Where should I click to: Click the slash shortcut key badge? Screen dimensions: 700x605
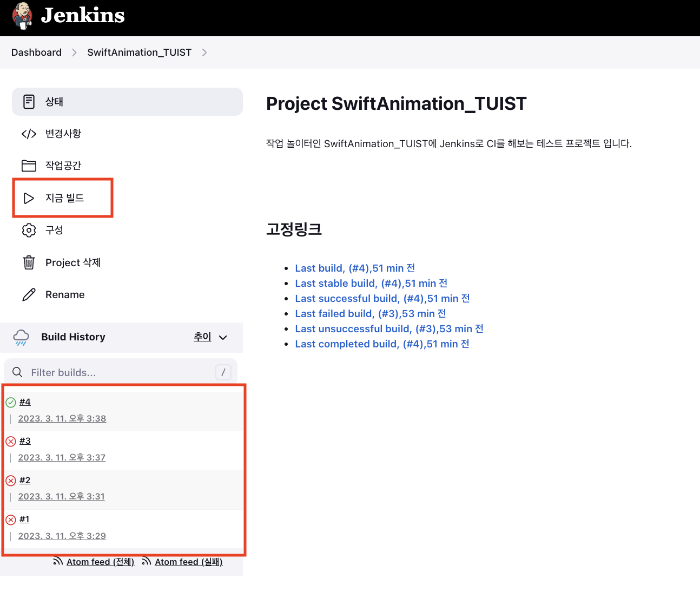pyautogui.click(x=223, y=372)
